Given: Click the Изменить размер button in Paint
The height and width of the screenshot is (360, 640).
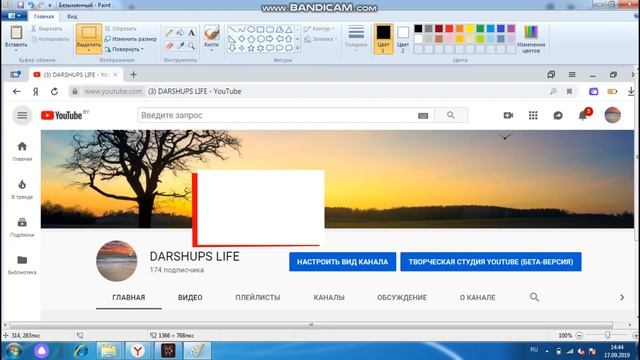Looking at the screenshot, I should point(131,39).
